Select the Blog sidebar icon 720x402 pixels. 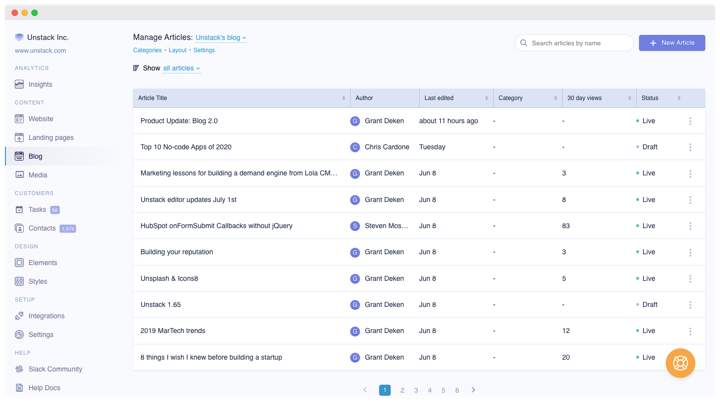click(19, 156)
